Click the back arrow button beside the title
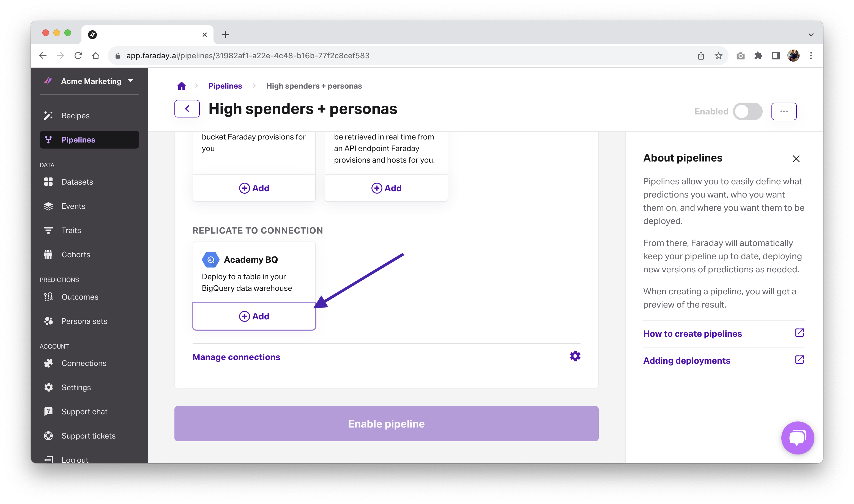Image resolution: width=854 pixels, height=504 pixels. tap(187, 109)
